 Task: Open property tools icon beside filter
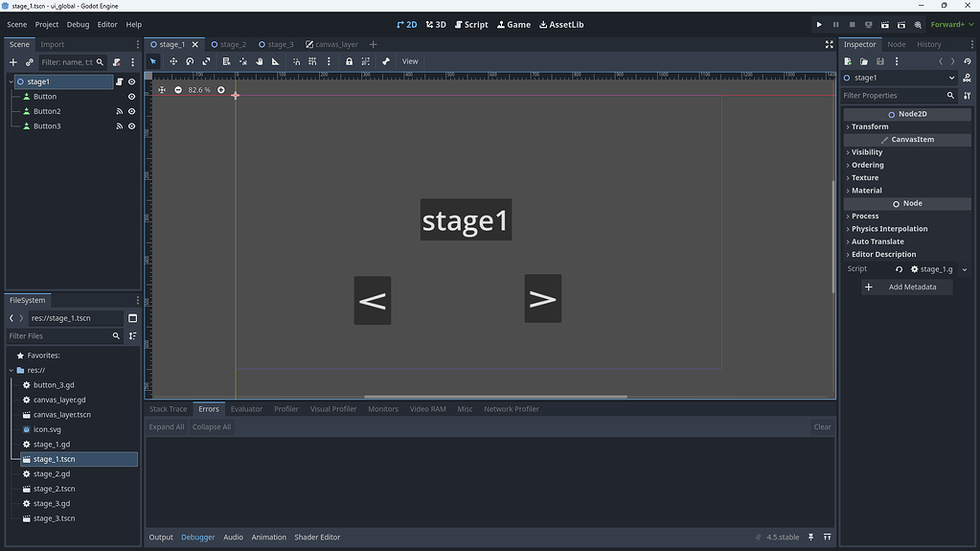[x=967, y=96]
